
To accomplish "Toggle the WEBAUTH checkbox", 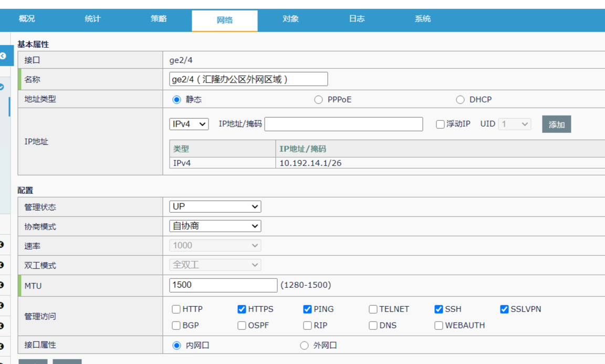I will (x=439, y=326).
